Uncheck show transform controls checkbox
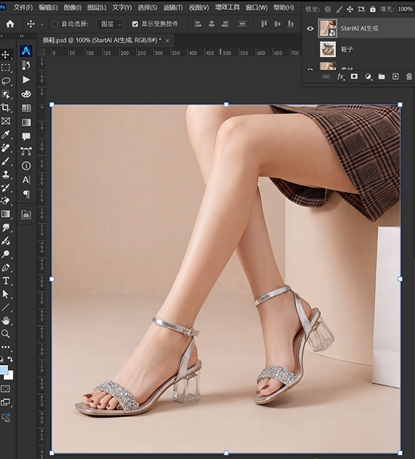 coord(135,24)
